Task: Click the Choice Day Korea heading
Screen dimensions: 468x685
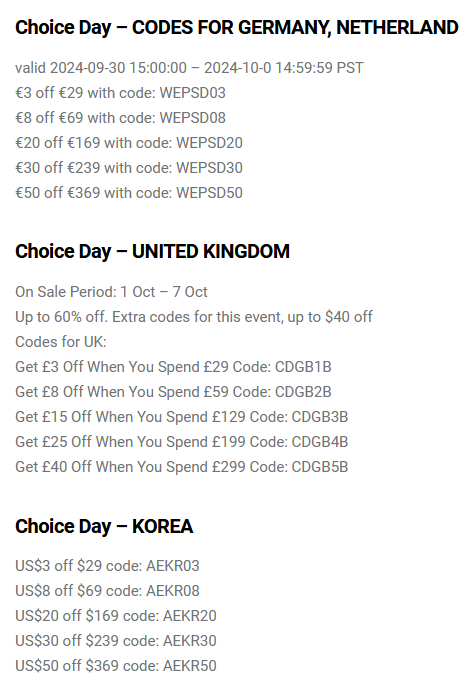Action: click(x=104, y=526)
